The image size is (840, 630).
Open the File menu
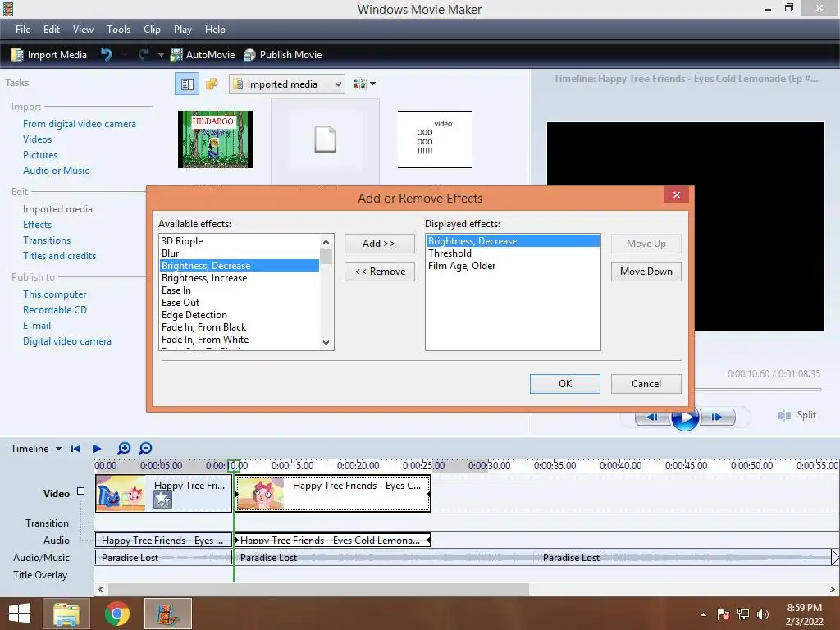(x=23, y=30)
